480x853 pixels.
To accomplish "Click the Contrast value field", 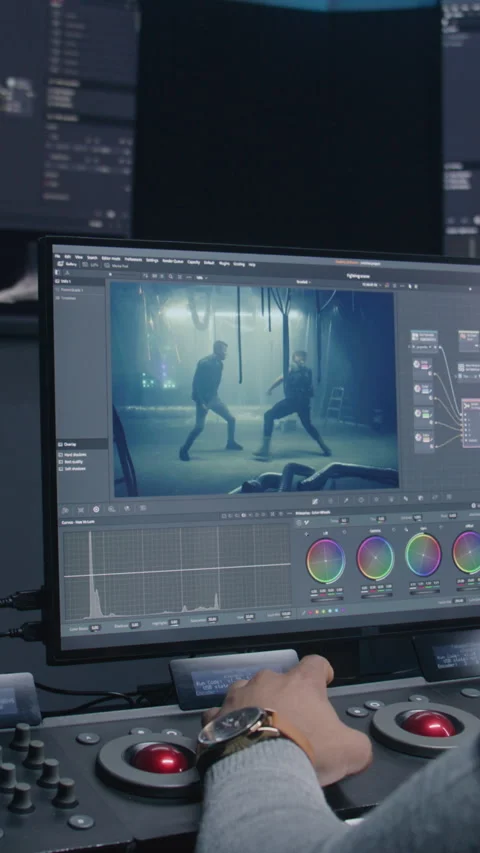I will point(417,517).
